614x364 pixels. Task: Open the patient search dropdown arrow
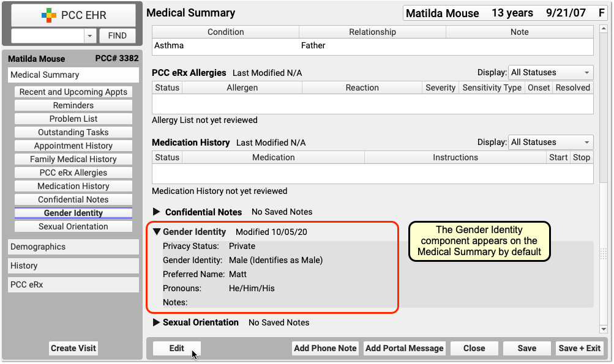point(89,35)
